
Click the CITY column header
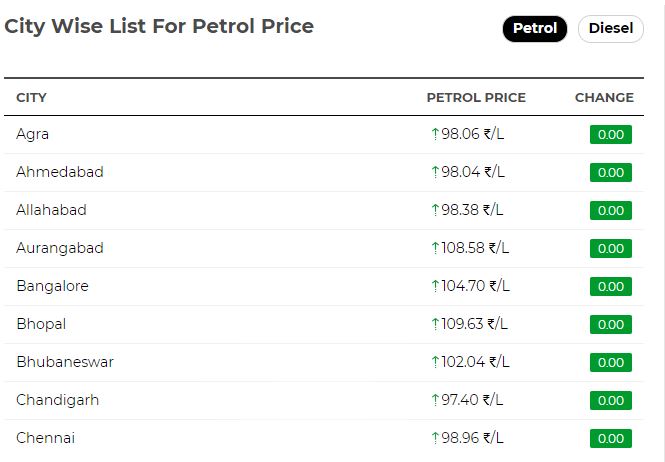(x=31, y=98)
